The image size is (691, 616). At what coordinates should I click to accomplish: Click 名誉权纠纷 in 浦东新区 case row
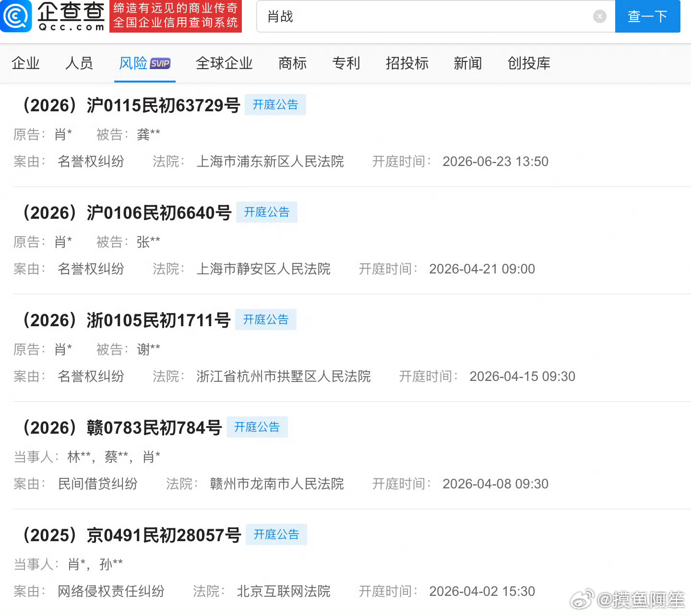[x=91, y=162]
